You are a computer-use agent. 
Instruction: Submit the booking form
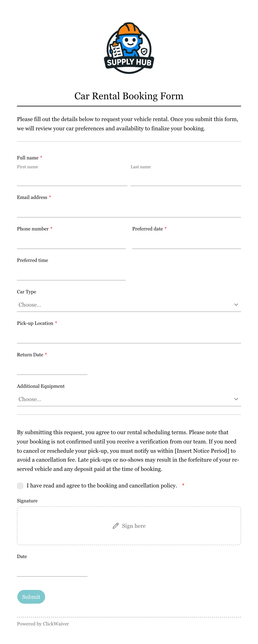click(31, 597)
